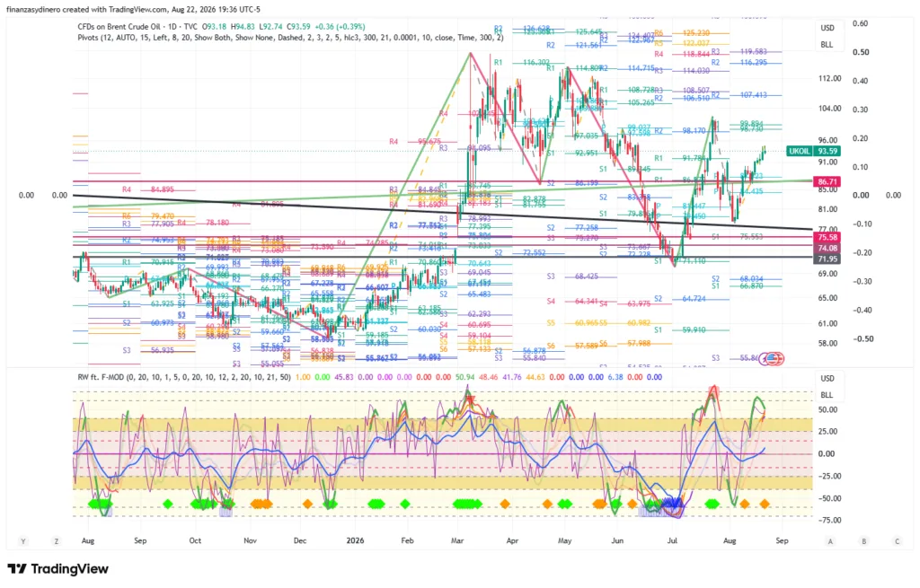The height and width of the screenshot is (588, 920).
Task: Click the pink 86.71 price level label
Action: [827, 182]
